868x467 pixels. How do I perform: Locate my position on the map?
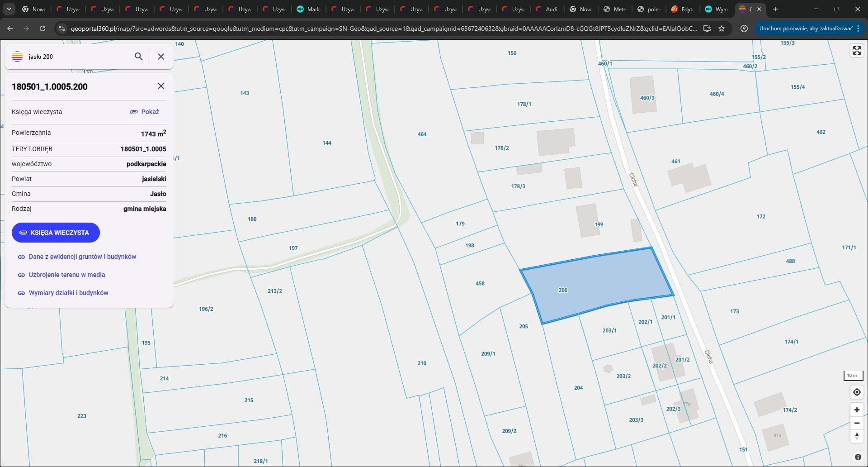(857, 392)
